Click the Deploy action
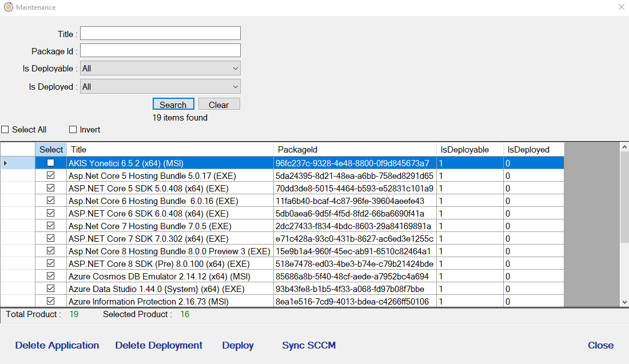 pyautogui.click(x=238, y=345)
